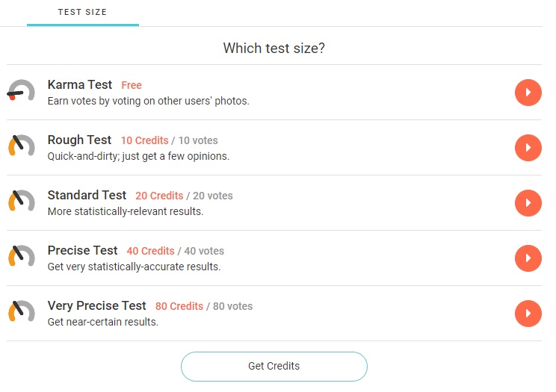
Task: Click the Rough Test gauge icon
Action: (21, 146)
